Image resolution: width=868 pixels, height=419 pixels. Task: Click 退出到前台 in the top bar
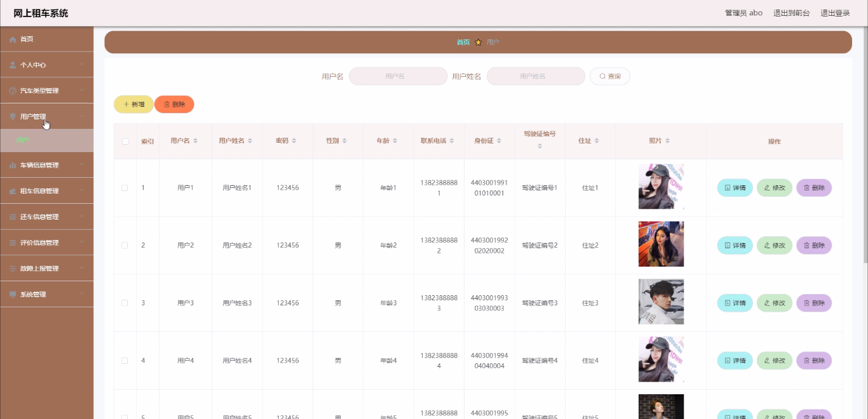[x=791, y=13]
